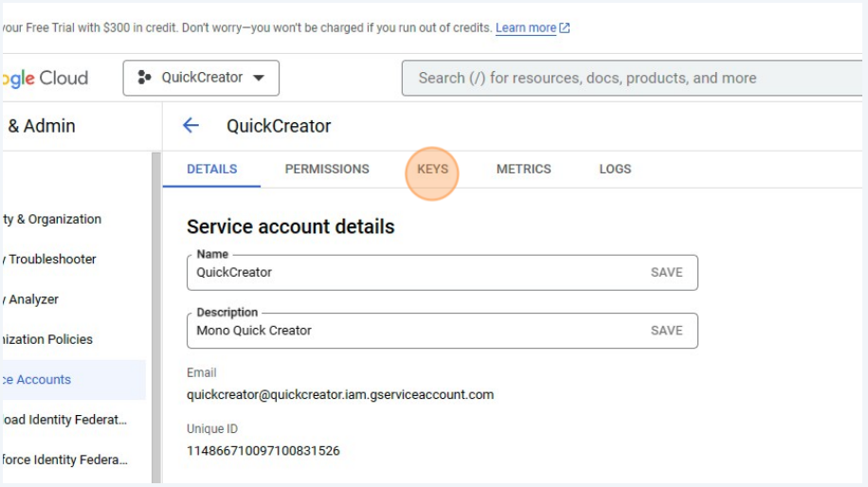Open the METRICS tab

[524, 169]
